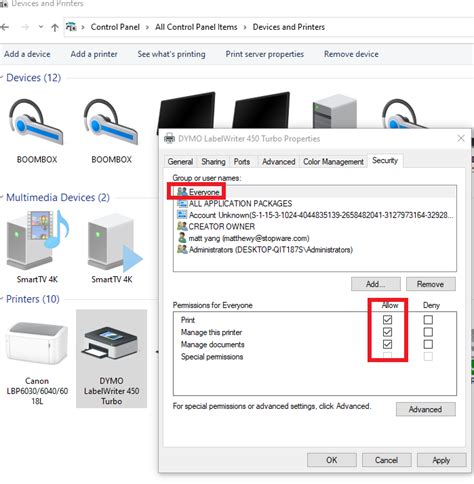Go up one folder level arrow

click(x=55, y=27)
